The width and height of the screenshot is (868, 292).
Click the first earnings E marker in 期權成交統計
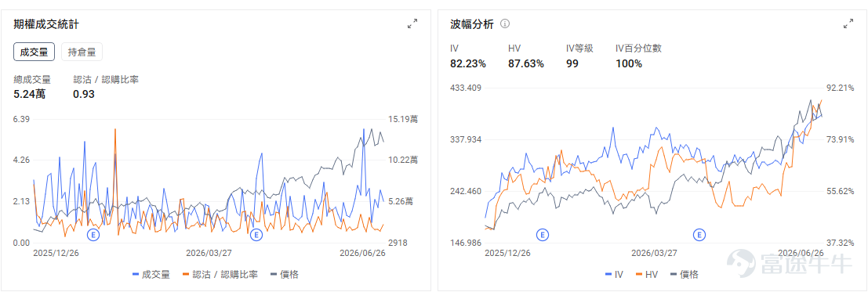click(93, 235)
